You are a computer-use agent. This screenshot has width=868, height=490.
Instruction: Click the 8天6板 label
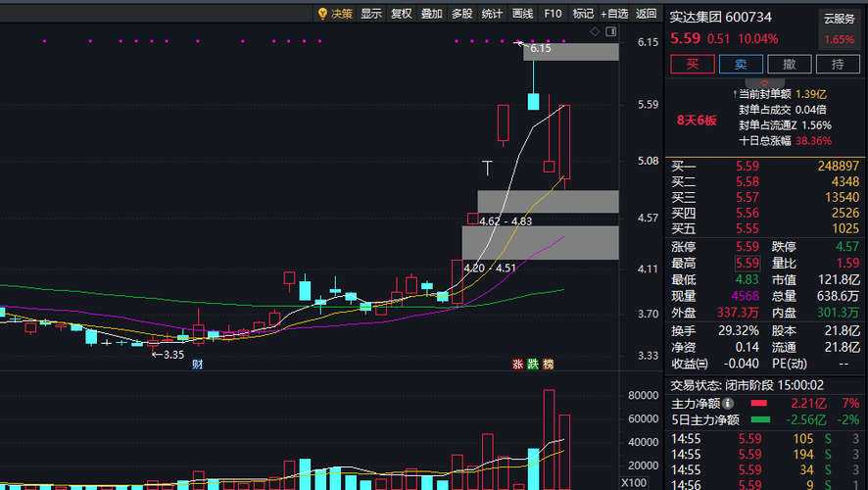(x=697, y=121)
